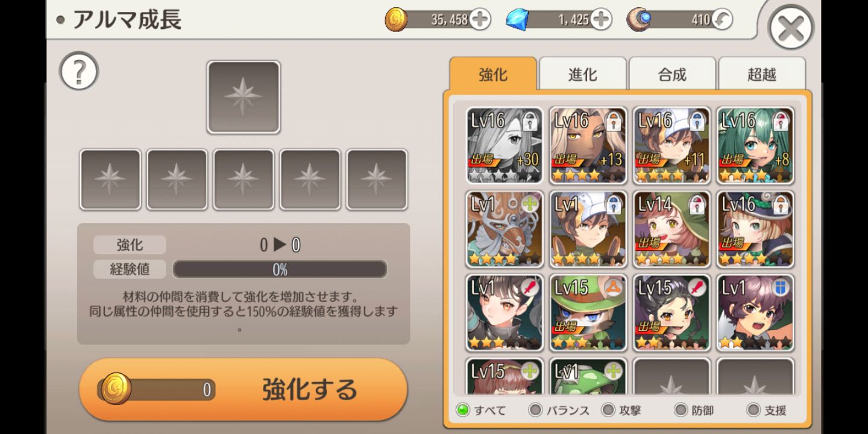Tap the moon stamina refresh icon

coord(722,19)
